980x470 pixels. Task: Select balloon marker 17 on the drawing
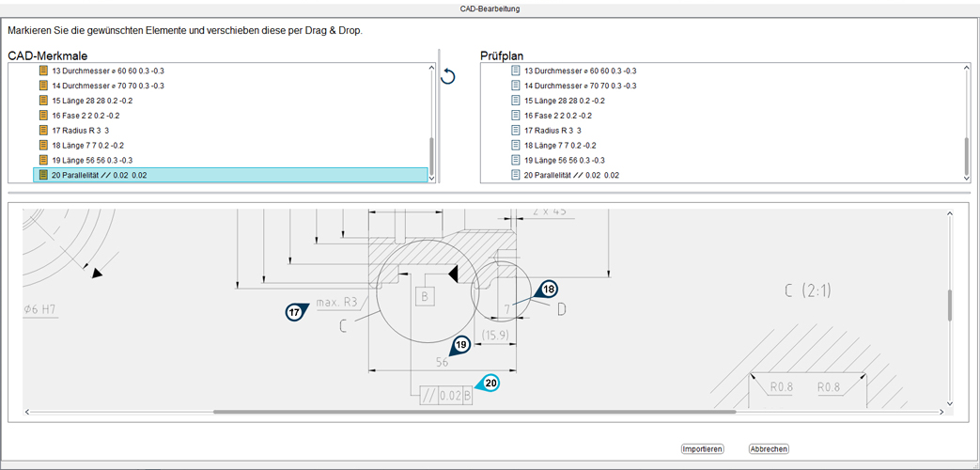tap(296, 312)
